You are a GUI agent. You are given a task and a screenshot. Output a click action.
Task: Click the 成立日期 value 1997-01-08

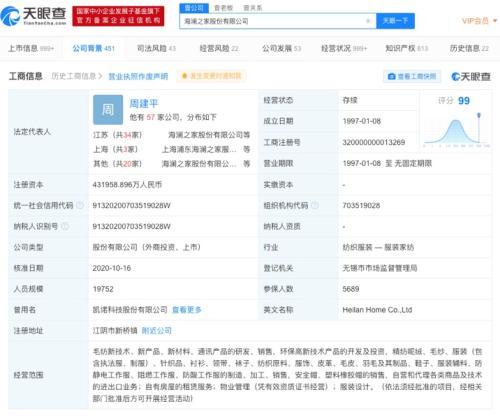[x=362, y=121]
